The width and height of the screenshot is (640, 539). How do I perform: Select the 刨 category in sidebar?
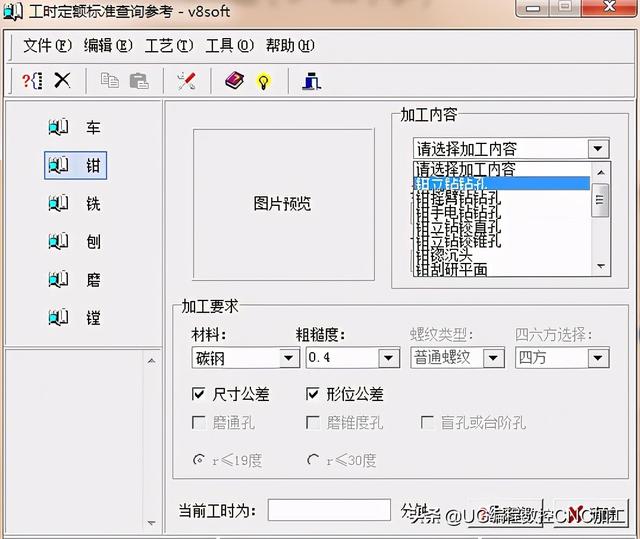[76, 241]
